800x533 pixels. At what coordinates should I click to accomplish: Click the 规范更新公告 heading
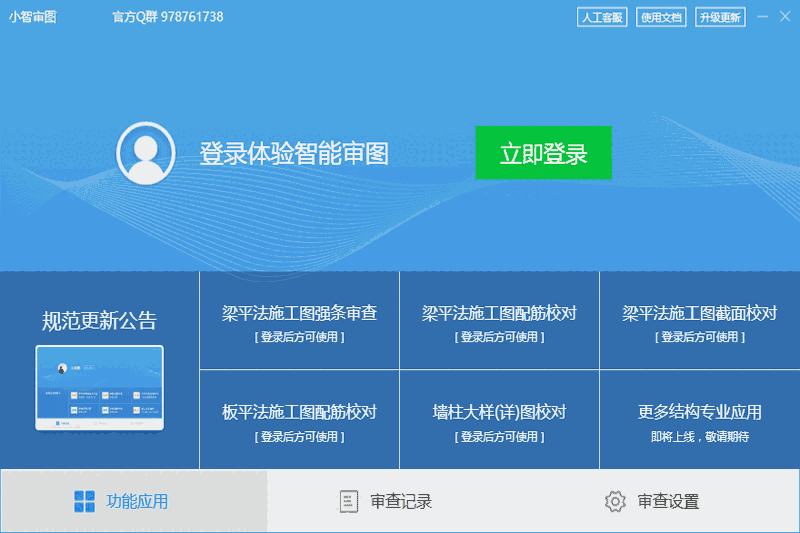click(x=99, y=321)
